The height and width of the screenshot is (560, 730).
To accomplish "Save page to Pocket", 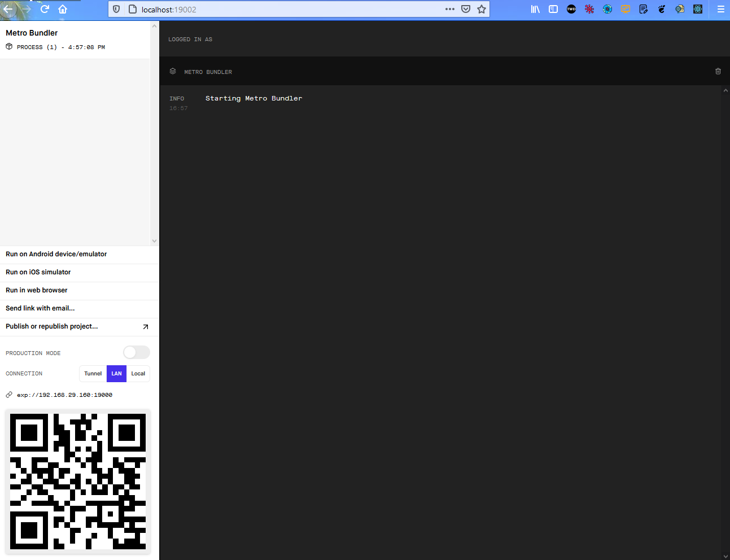I will pos(466,9).
